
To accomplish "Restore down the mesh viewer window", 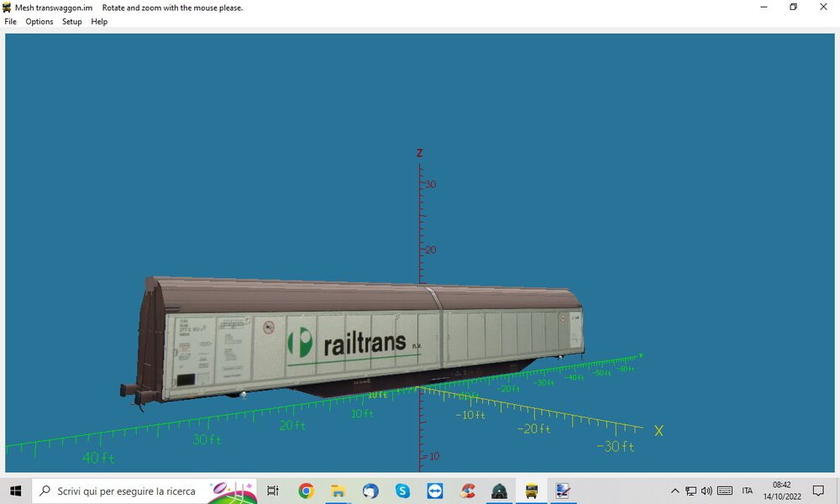I will (x=794, y=7).
